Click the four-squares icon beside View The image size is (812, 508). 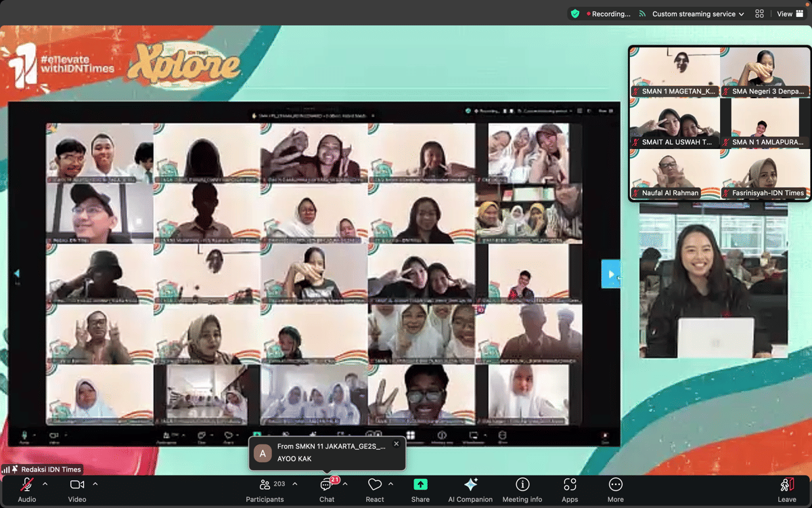click(x=759, y=14)
